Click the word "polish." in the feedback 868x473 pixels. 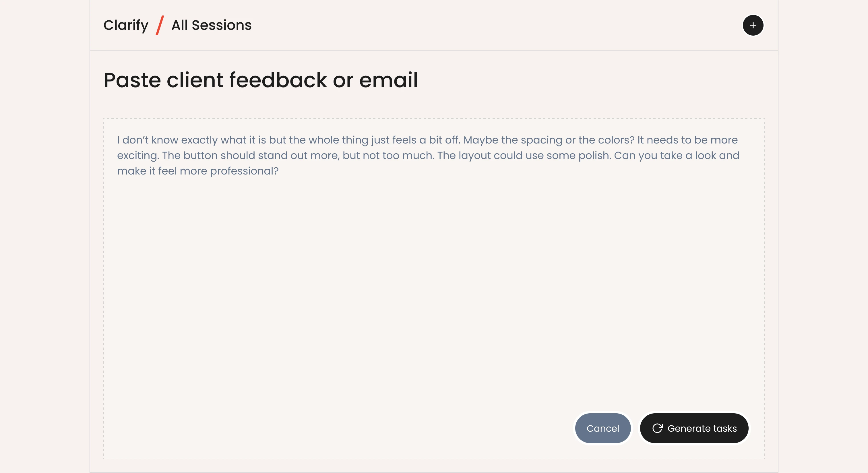tap(594, 156)
